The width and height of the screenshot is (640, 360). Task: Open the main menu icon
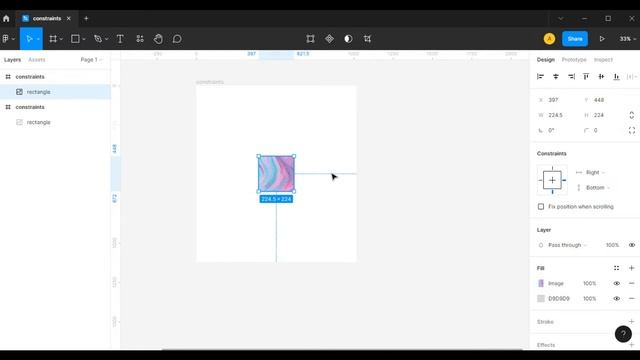click(x=6, y=39)
